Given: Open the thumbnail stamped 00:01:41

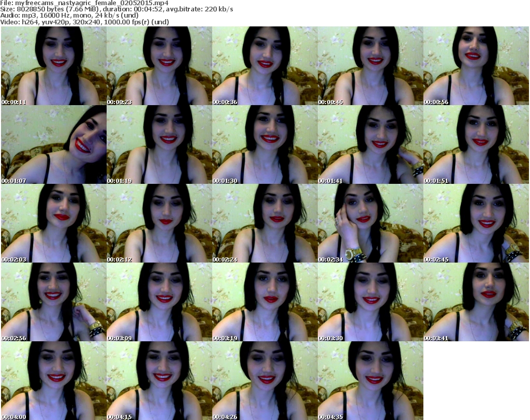Looking at the screenshot, I should pyautogui.click(x=370, y=144).
